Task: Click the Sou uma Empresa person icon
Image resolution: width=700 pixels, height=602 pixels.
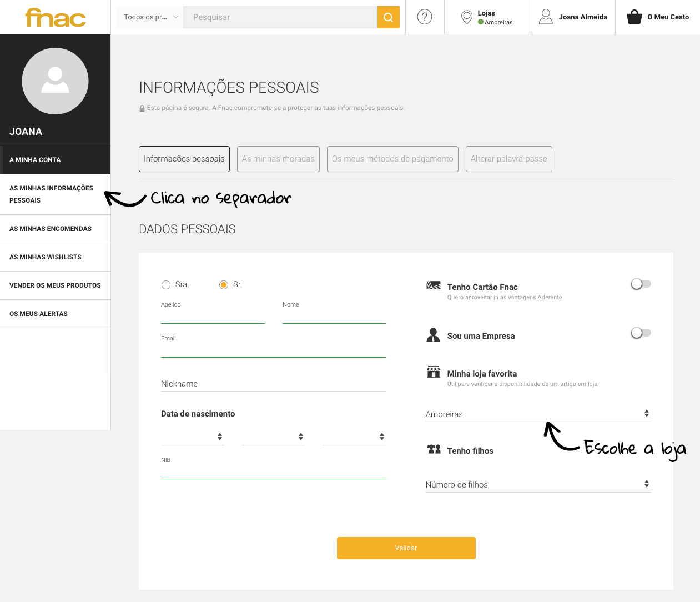Action: tap(434, 334)
